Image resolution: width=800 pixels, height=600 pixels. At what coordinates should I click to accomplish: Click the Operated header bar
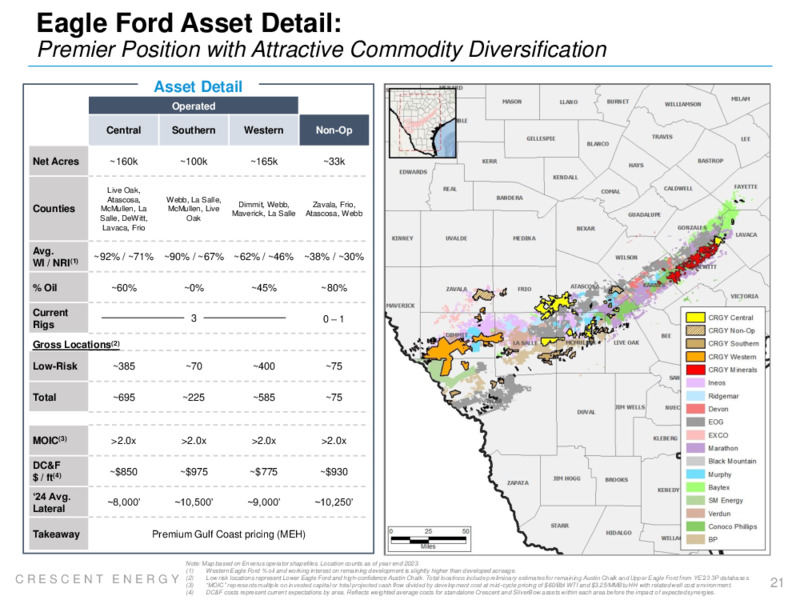pos(193,106)
